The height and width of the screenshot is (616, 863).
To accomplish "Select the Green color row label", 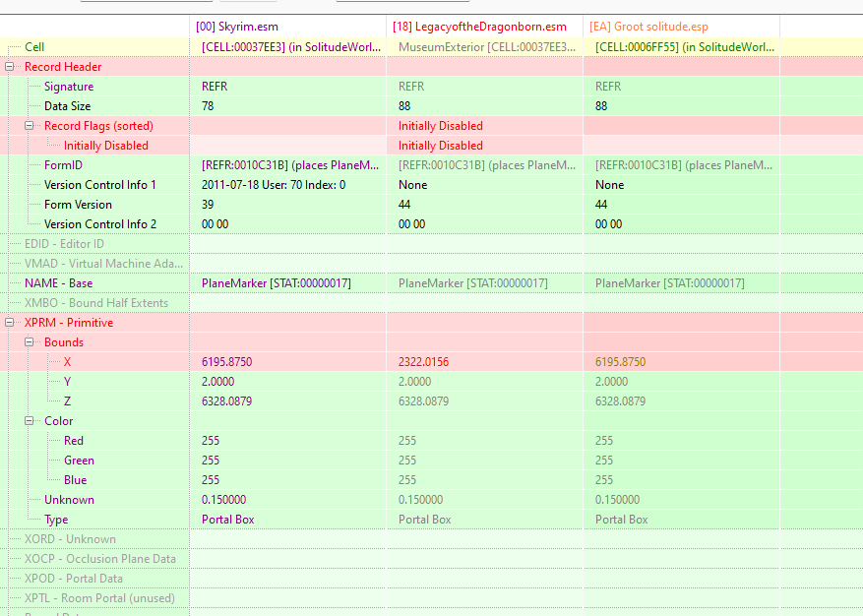I will tap(79, 461).
